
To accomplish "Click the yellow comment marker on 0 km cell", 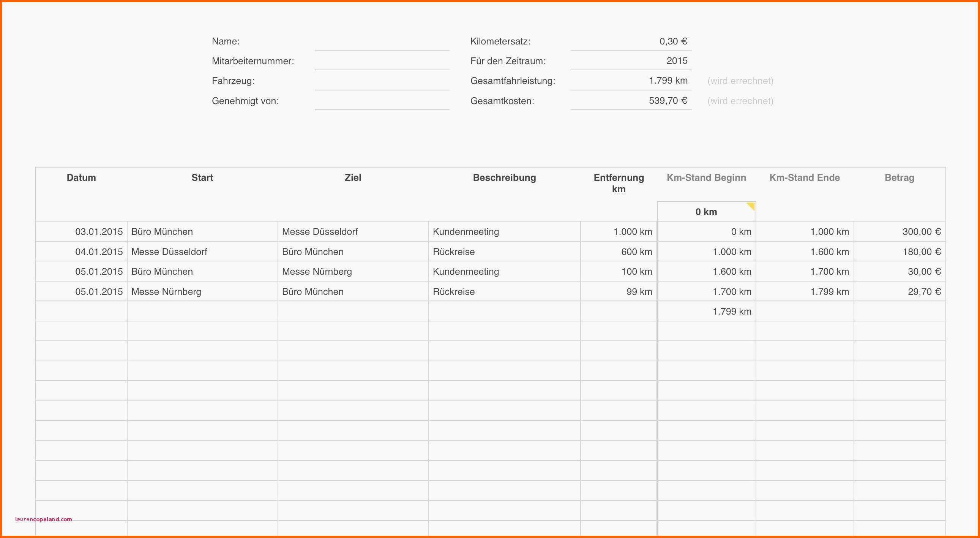I will [x=751, y=206].
